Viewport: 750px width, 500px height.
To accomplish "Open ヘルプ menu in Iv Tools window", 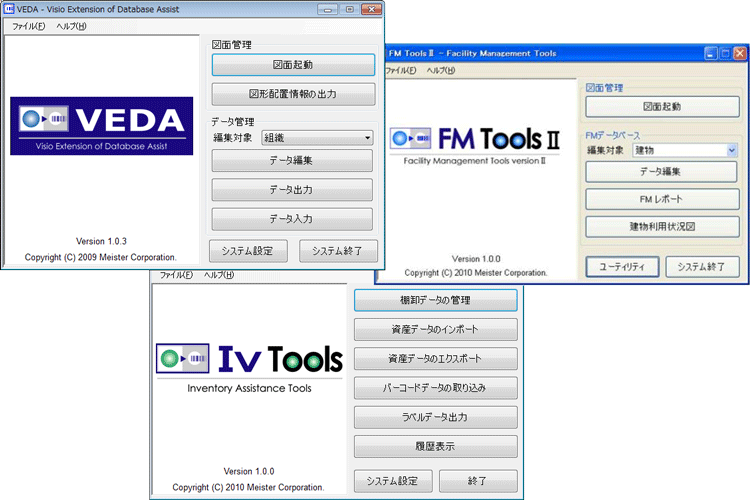I will click(219, 275).
